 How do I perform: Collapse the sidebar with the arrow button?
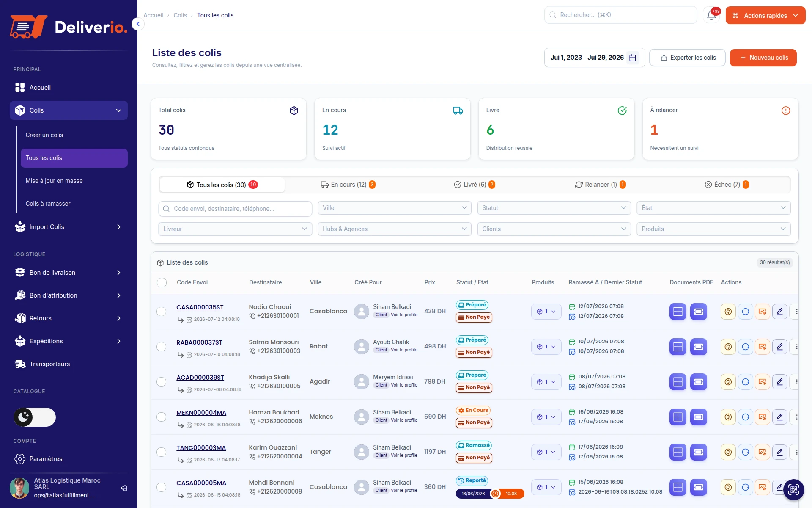tap(138, 24)
